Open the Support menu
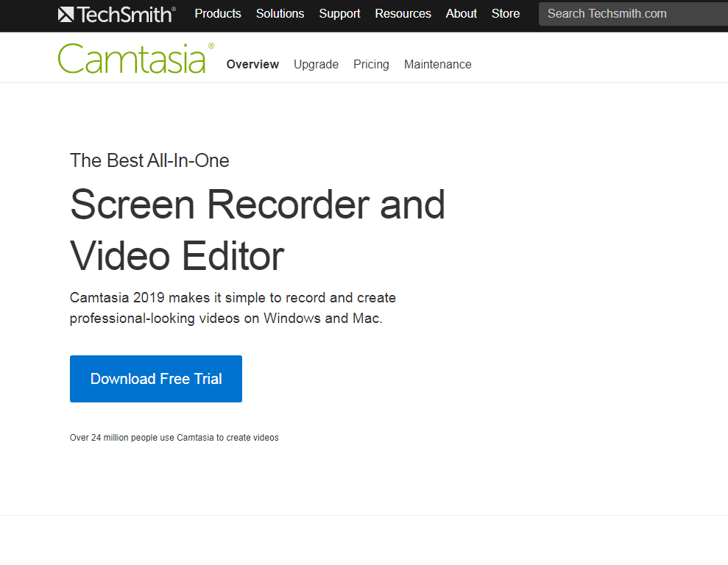This screenshot has width=728, height=565. coord(339,14)
